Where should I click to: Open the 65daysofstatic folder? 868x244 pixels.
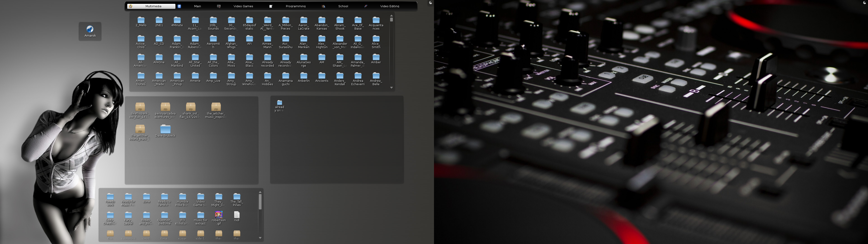249,23
